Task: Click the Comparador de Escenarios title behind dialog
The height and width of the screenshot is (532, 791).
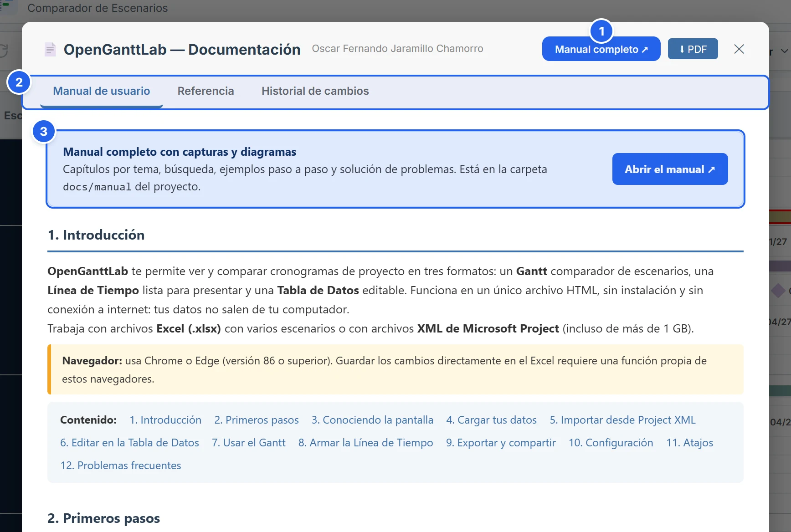Action: point(98,8)
